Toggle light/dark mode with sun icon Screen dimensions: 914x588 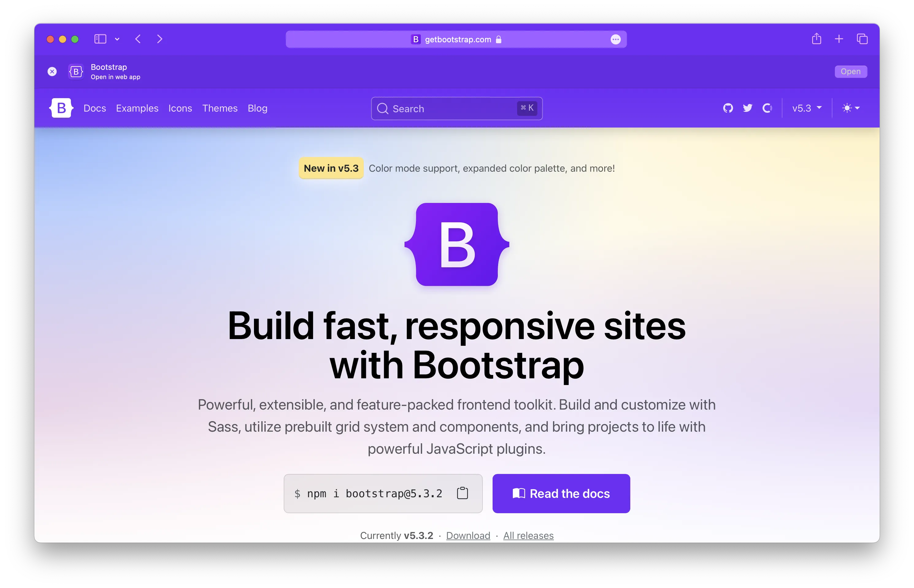coord(847,108)
